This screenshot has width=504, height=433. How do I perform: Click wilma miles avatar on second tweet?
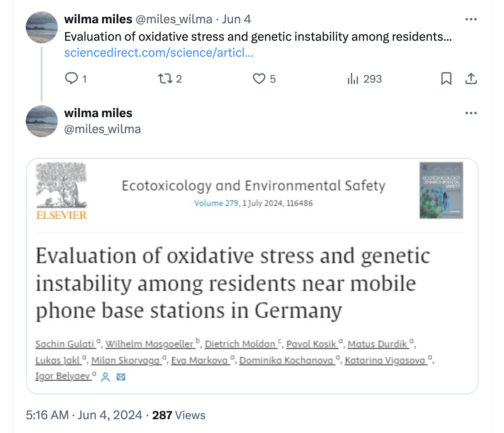coord(42,121)
